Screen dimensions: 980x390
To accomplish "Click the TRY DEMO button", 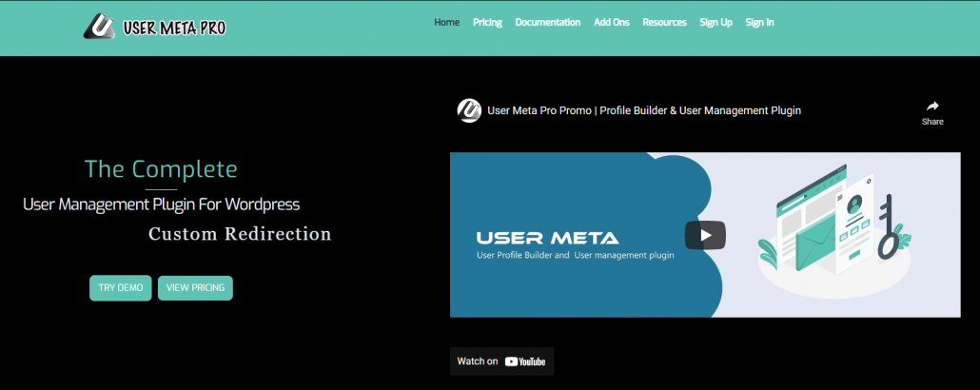I will pos(121,288).
